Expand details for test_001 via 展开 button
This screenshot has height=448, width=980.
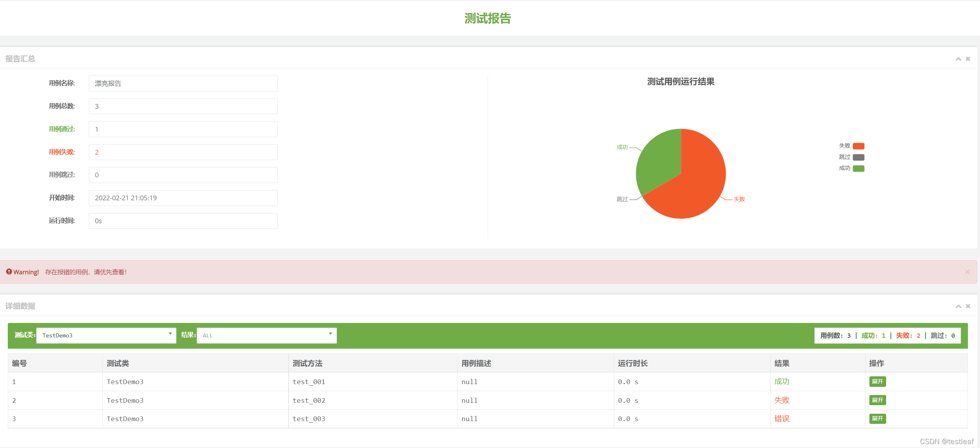877,381
